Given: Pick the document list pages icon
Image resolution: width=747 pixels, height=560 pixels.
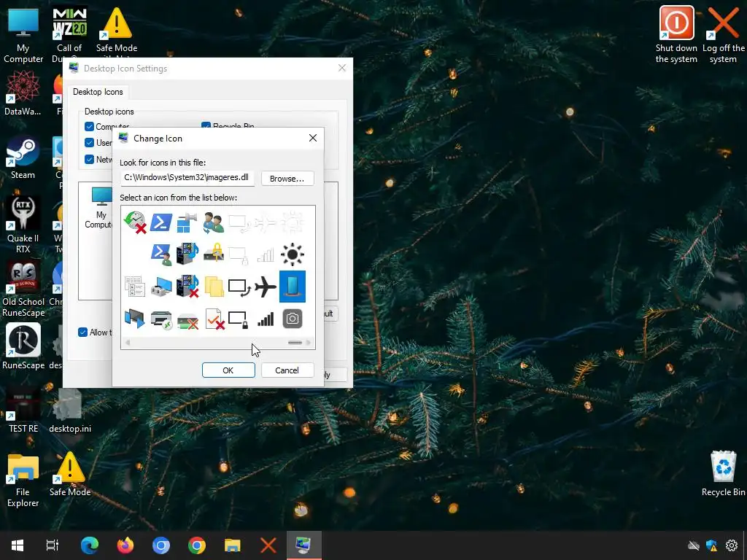Looking at the screenshot, I should pos(135,287).
